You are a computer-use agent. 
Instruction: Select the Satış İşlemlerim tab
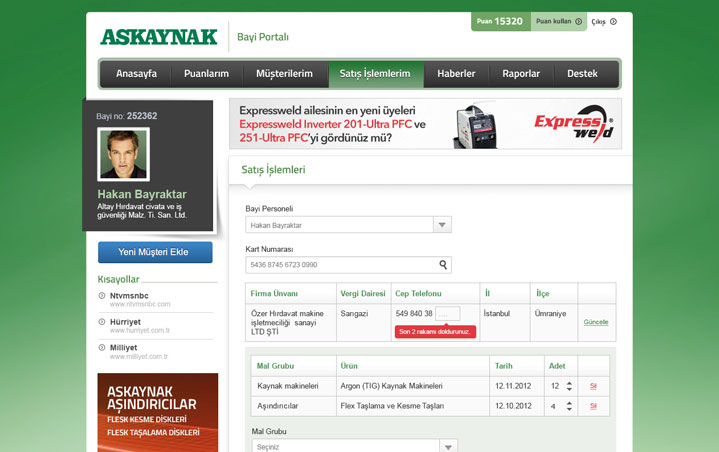375,74
